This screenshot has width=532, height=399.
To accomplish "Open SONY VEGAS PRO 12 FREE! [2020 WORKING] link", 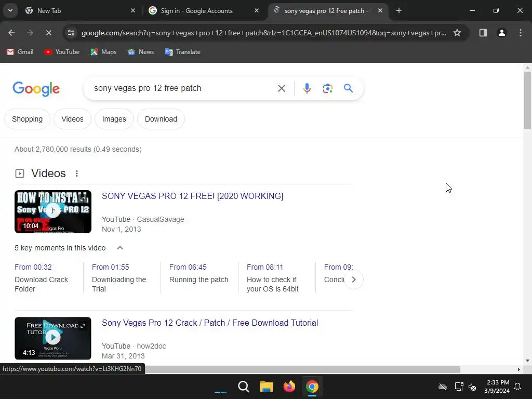I will tap(192, 196).
